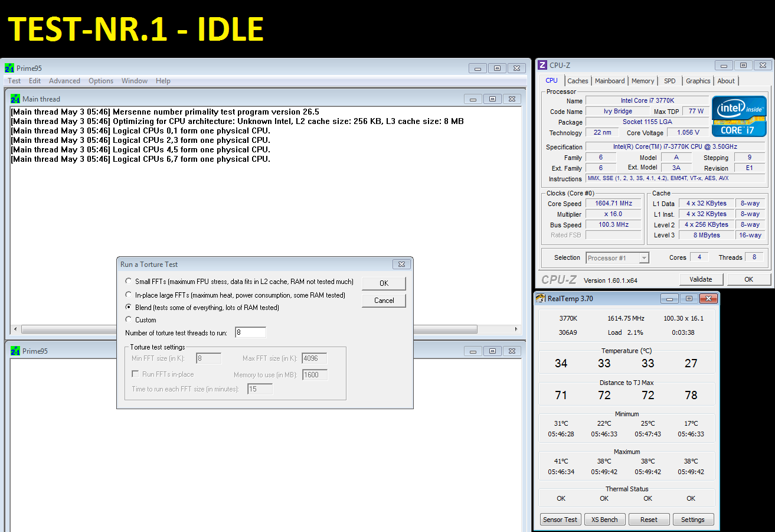
Task: Switch to the Mainboard tab in CPU-Z
Action: tap(610, 81)
